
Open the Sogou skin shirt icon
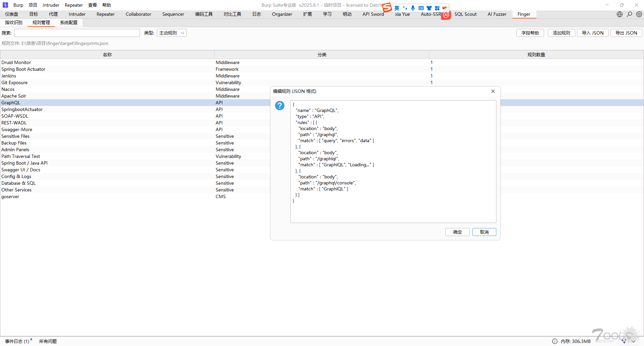pos(429,8)
